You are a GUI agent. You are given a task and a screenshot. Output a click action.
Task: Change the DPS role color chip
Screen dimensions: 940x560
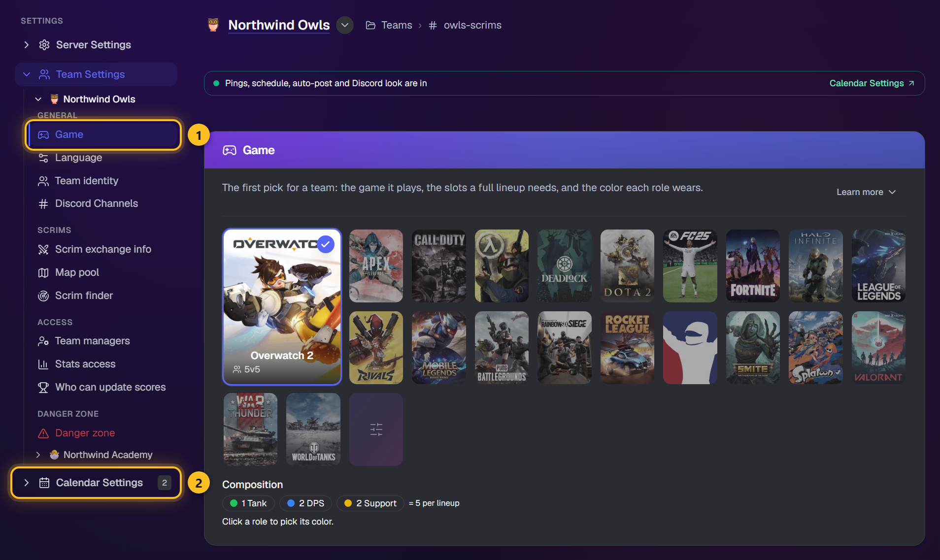coord(305,503)
